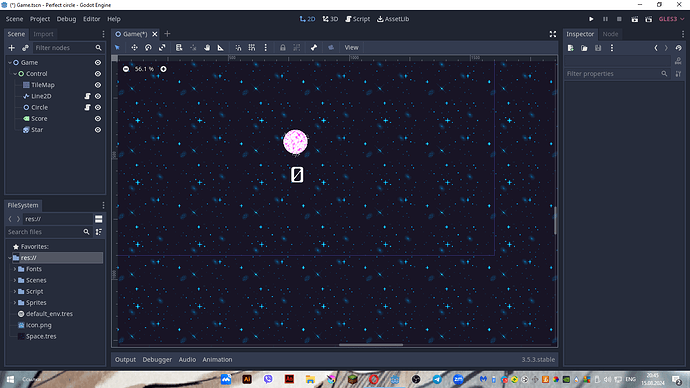Viewport: 690px width, 388px height.
Task: Click the Ruler mode tool
Action: pyautogui.click(x=220, y=48)
